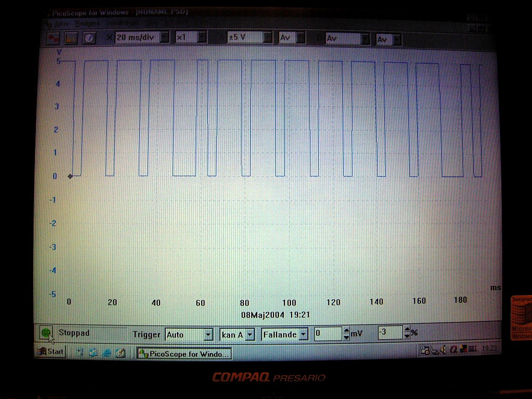Viewport: 532px width, 399px height.
Task: Click the PicoScope for Windows taskbar button
Action: click(x=184, y=354)
